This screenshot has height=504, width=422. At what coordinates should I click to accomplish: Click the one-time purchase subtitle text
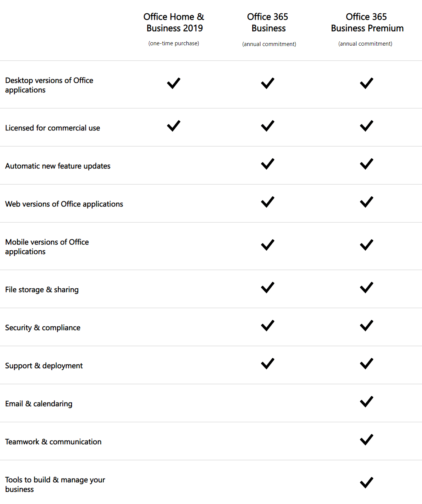pos(174,43)
